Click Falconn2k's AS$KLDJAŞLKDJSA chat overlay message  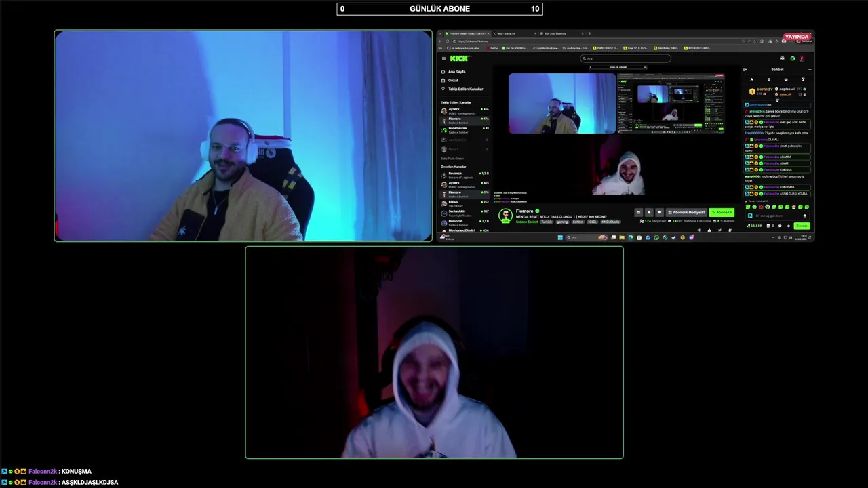pyautogui.click(x=60, y=483)
